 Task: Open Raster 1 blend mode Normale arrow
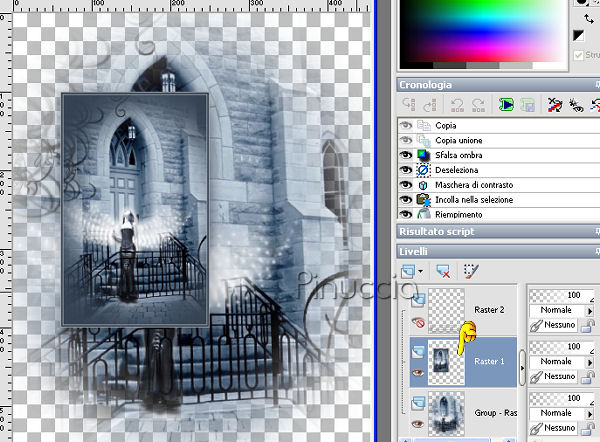click(590, 362)
